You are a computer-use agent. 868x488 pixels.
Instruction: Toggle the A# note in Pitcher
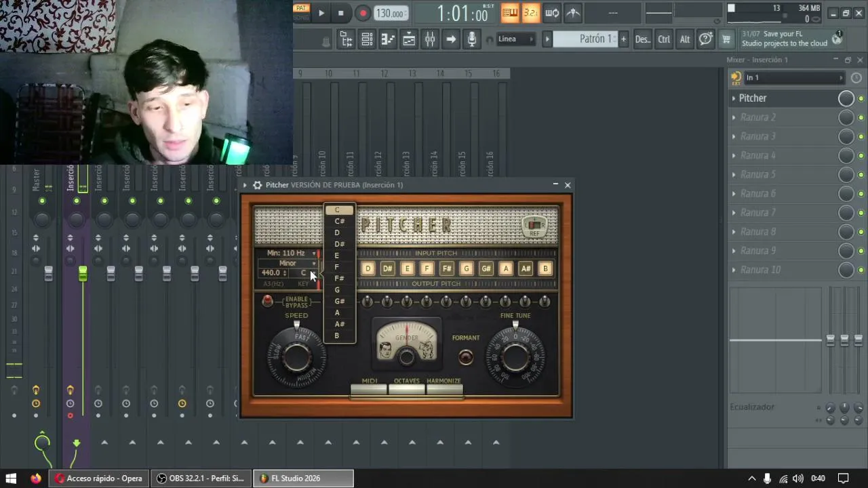point(526,268)
